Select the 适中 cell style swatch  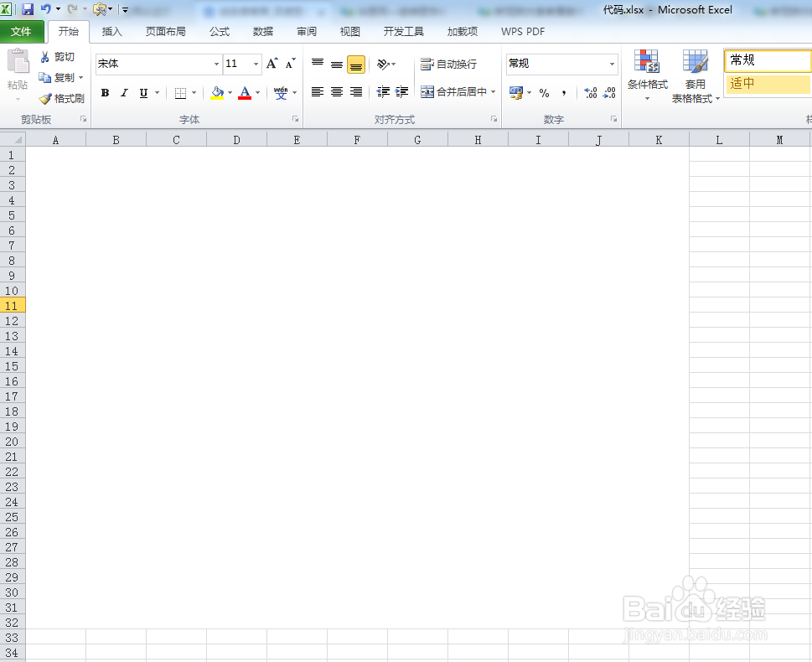[x=768, y=84]
